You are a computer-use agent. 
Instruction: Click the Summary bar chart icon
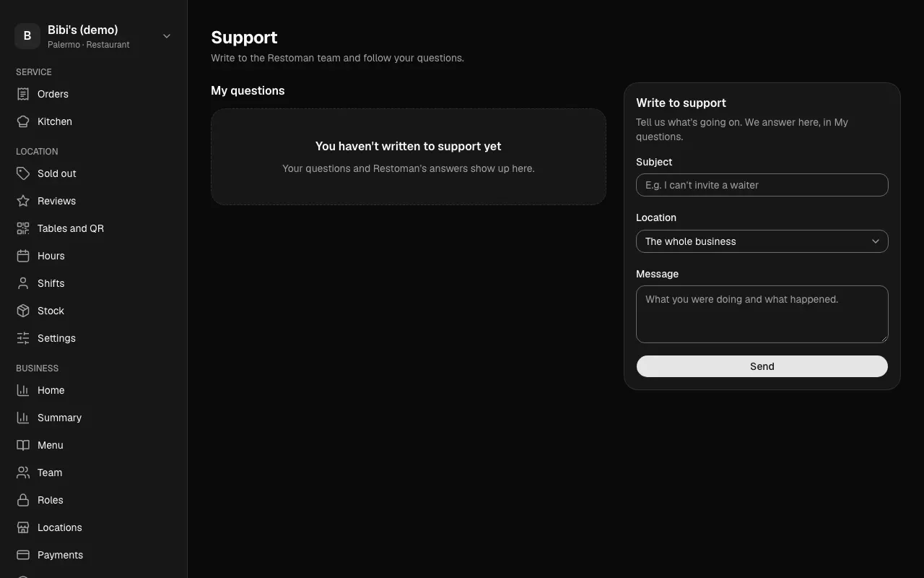point(23,418)
